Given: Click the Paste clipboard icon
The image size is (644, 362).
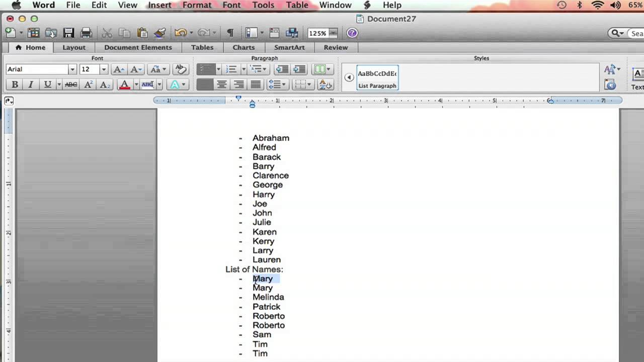Looking at the screenshot, I should [x=142, y=33].
